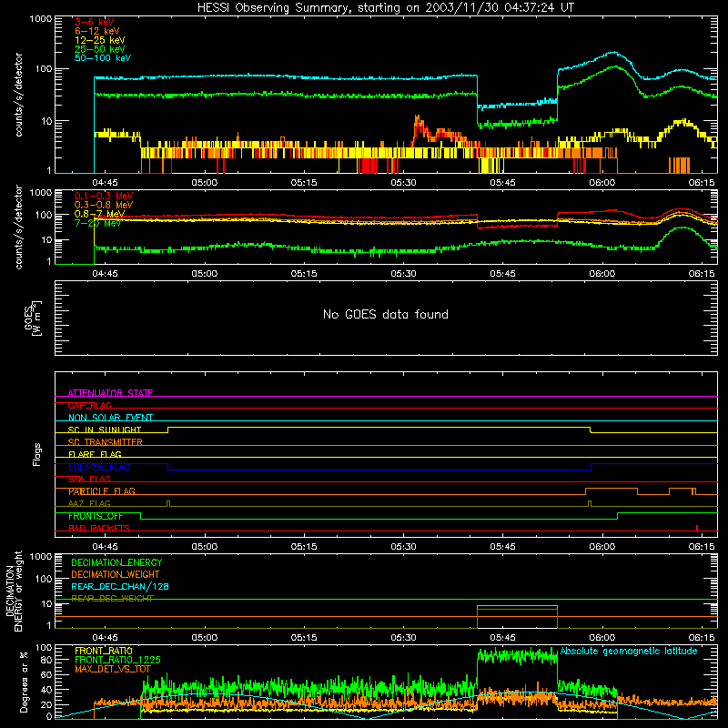Select the 12-25 keV legend label
The image size is (728, 728).
point(100,40)
